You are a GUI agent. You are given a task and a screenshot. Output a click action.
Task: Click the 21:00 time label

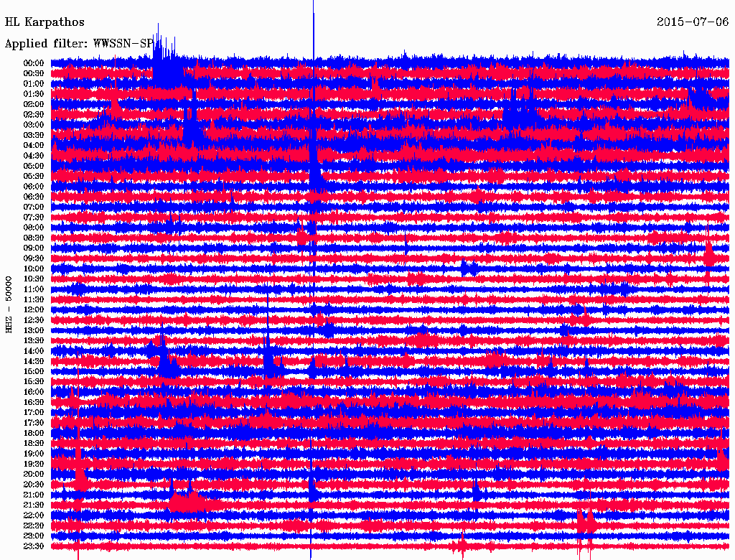[34, 495]
